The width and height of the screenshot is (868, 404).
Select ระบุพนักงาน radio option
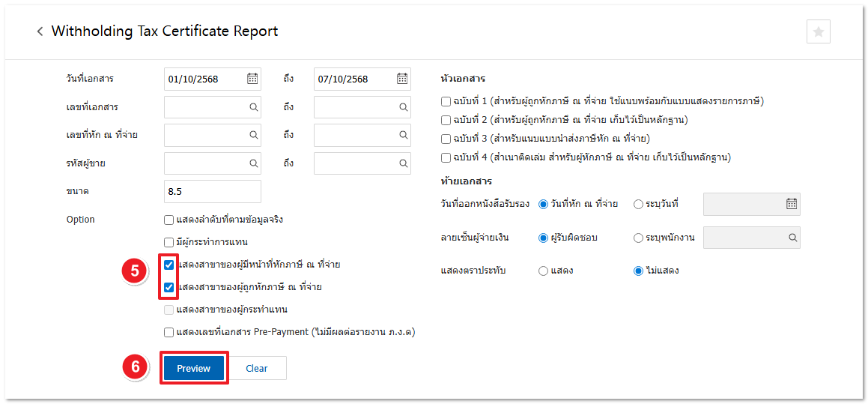[x=638, y=238]
